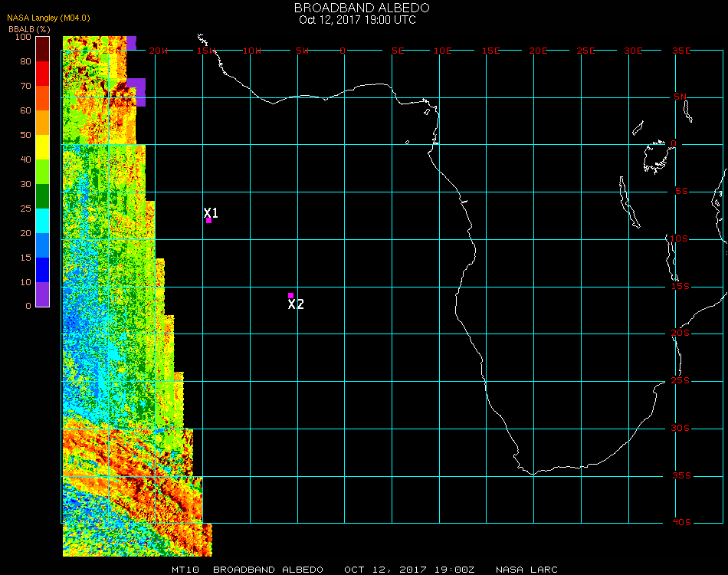Image resolution: width=728 pixels, height=575 pixels.
Task: Pick the deep blue 10-15 legend swatch
Action: [x=43, y=270]
